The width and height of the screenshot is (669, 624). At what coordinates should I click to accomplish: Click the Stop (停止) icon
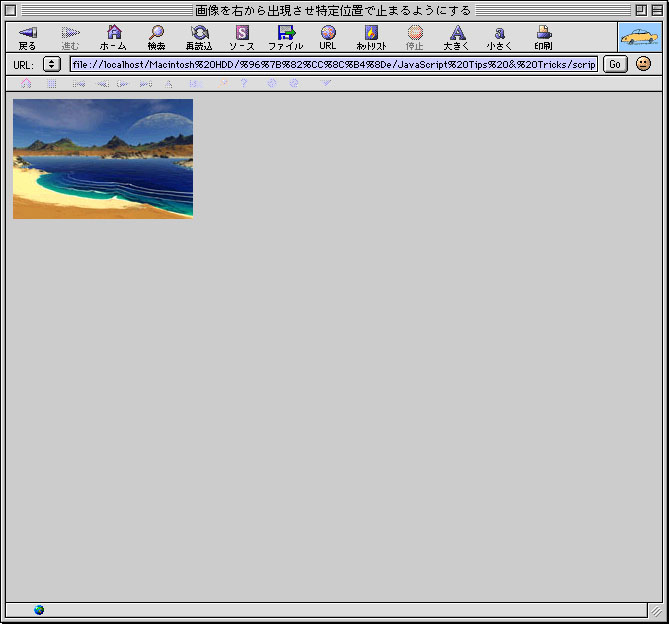415,32
